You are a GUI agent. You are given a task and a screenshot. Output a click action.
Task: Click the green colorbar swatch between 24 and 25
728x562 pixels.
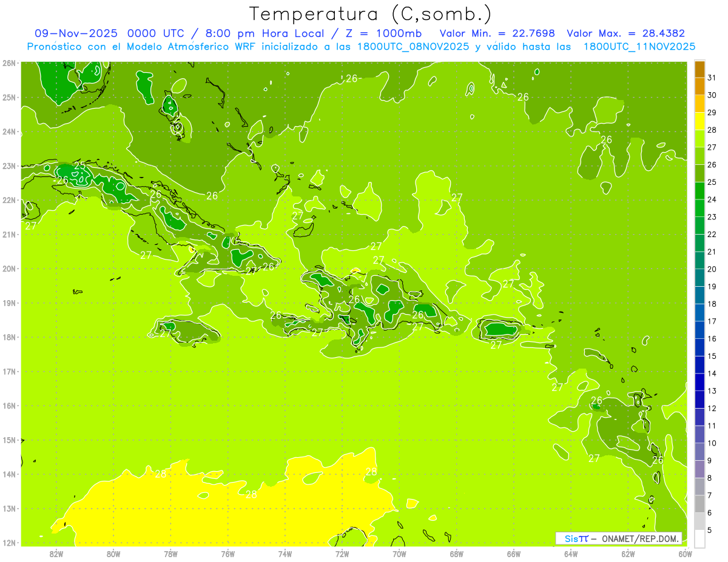point(699,191)
